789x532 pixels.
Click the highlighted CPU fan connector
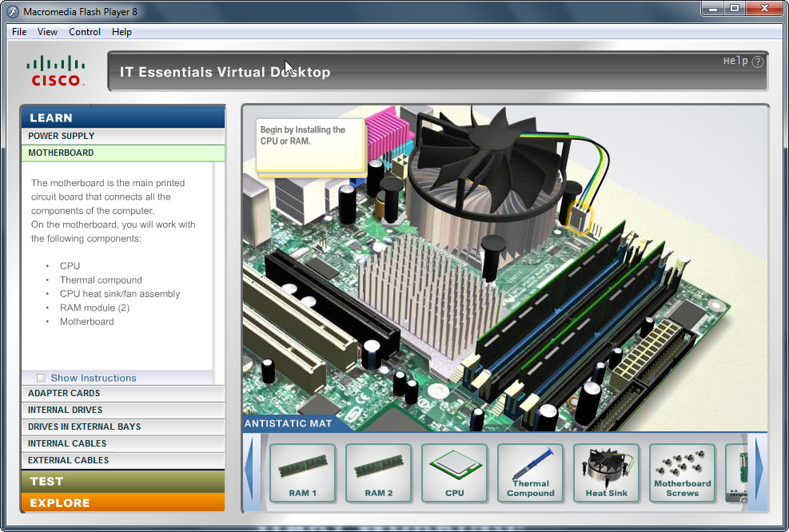tap(580, 219)
